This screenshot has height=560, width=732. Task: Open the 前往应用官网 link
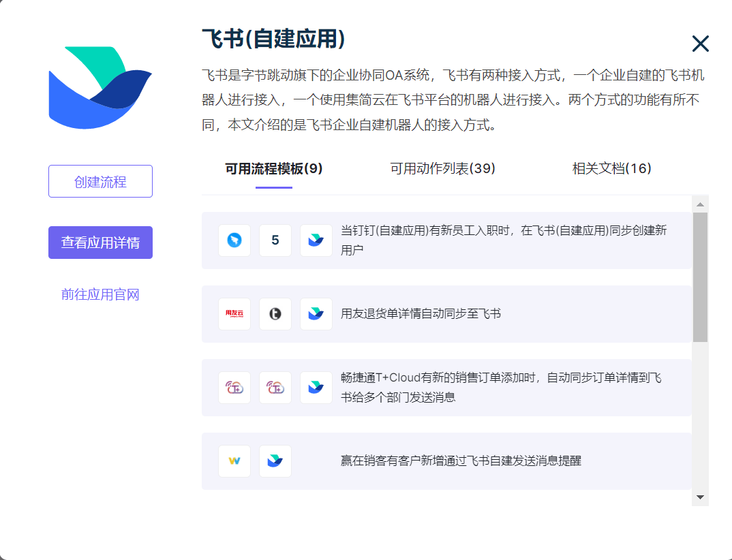100,294
